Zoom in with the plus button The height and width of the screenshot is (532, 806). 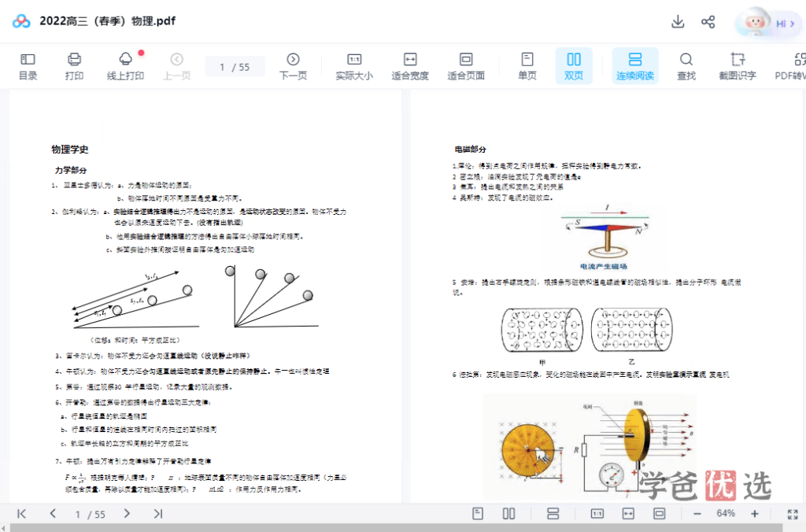pos(755,513)
